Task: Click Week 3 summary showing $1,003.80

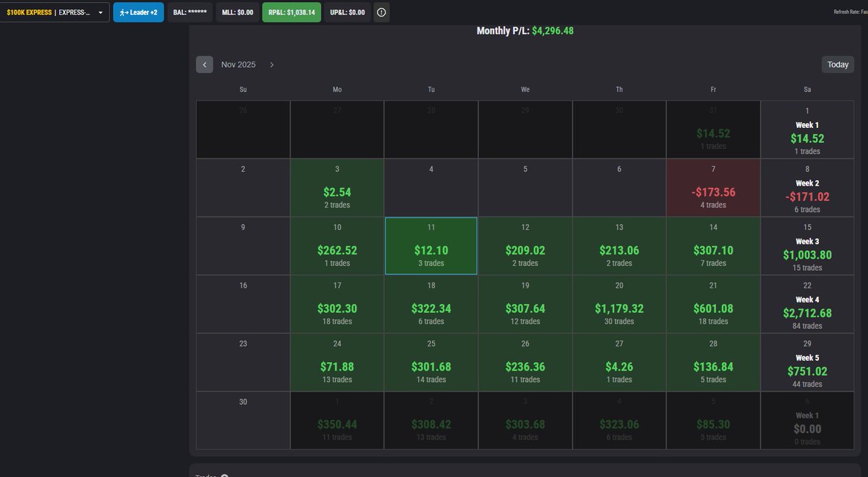Action: [x=807, y=246]
